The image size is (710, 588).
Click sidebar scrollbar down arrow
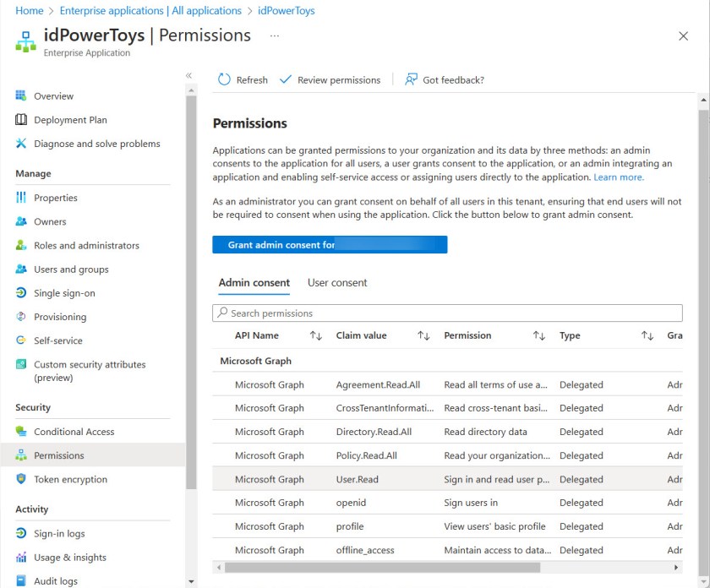191,581
